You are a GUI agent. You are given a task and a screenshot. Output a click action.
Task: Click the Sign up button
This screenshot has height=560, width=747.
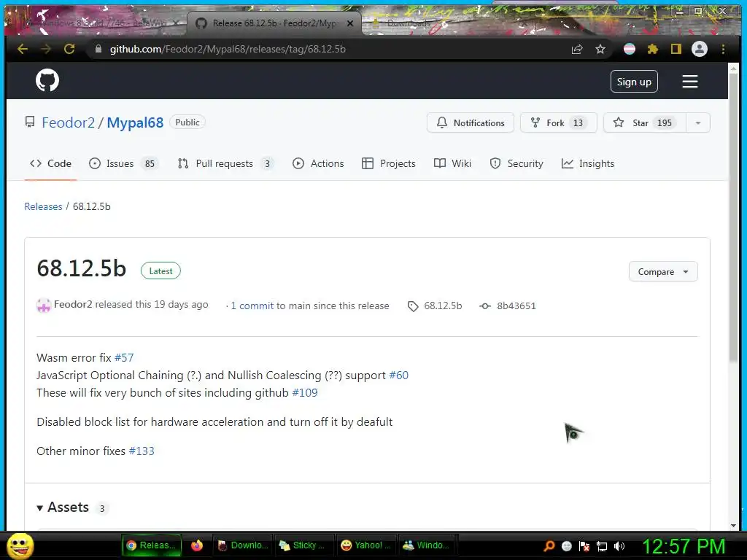(634, 82)
